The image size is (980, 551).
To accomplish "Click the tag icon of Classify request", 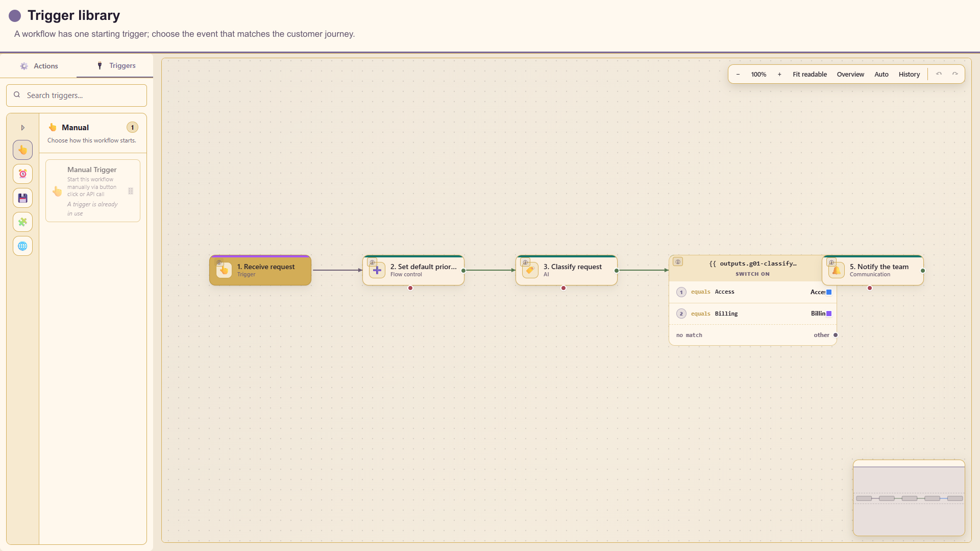I will 530,270.
